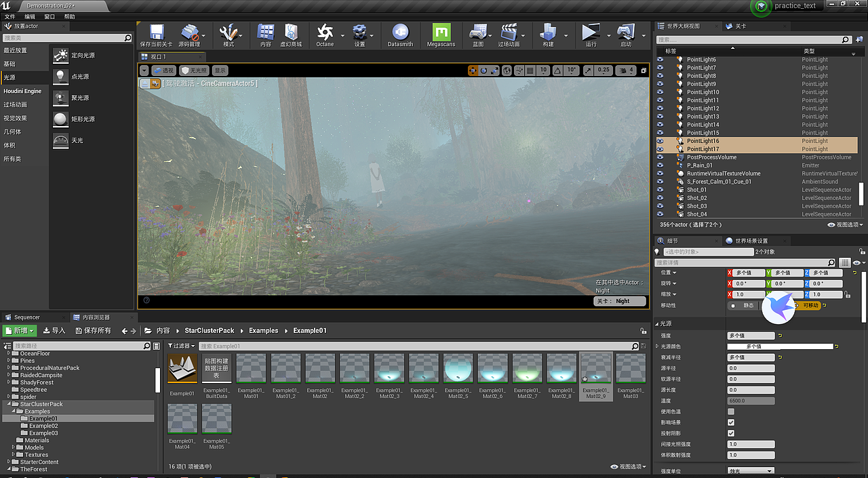Hide PointLight16 with its eye icon

point(660,141)
